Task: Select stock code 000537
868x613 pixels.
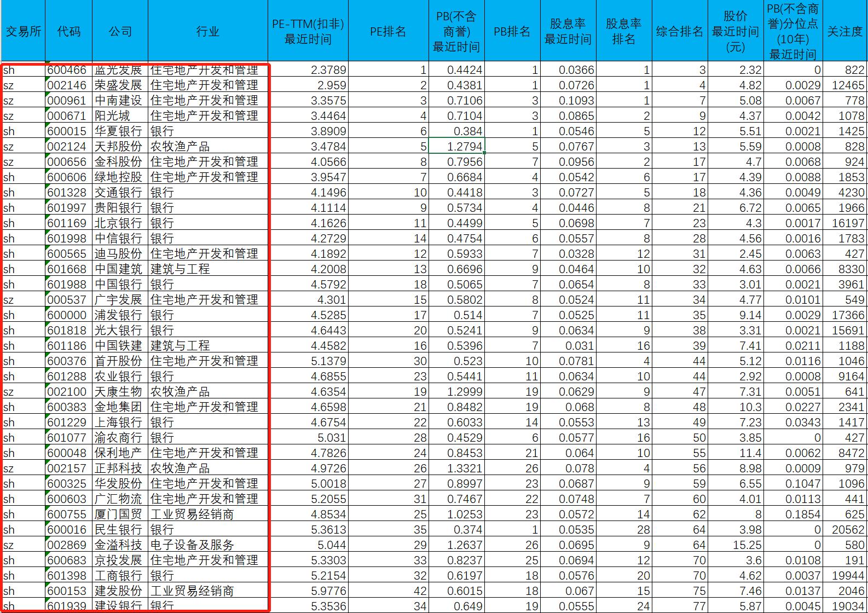Action: tap(69, 299)
